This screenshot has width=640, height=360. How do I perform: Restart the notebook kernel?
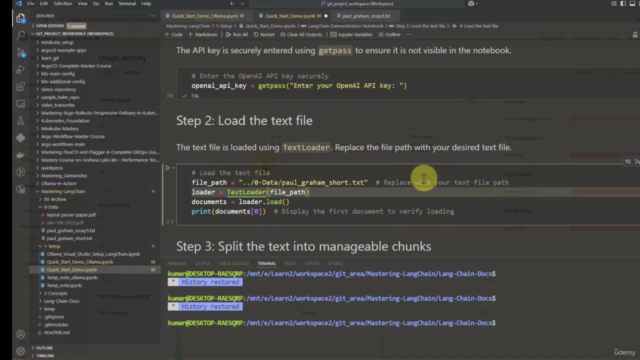[x=264, y=35]
